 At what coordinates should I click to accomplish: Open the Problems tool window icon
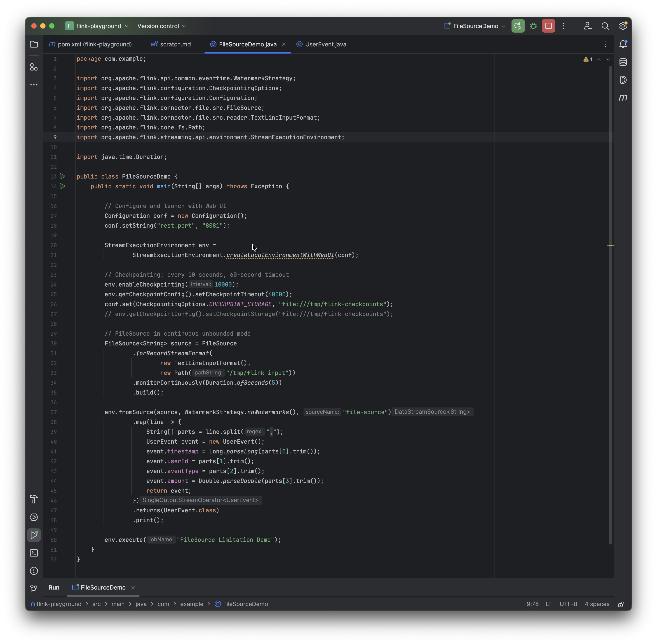point(34,571)
